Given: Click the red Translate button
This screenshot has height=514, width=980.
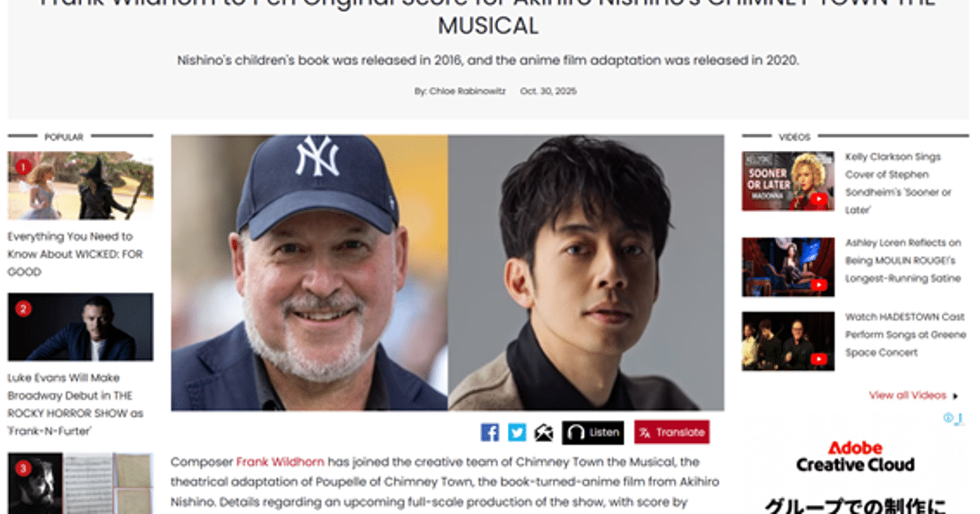Looking at the screenshot, I should pyautogui.click(x=672, y=432).
